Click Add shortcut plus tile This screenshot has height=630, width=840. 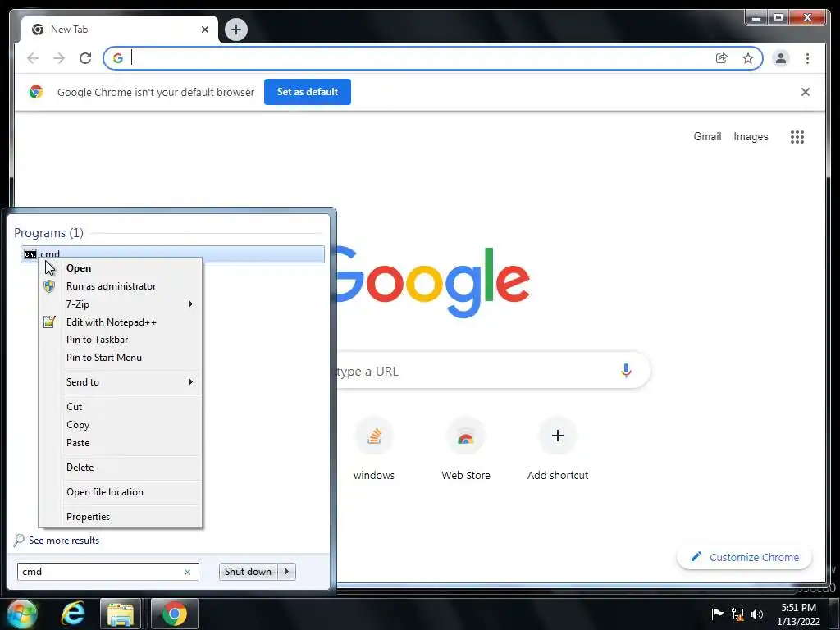click(x=558, y=449)
